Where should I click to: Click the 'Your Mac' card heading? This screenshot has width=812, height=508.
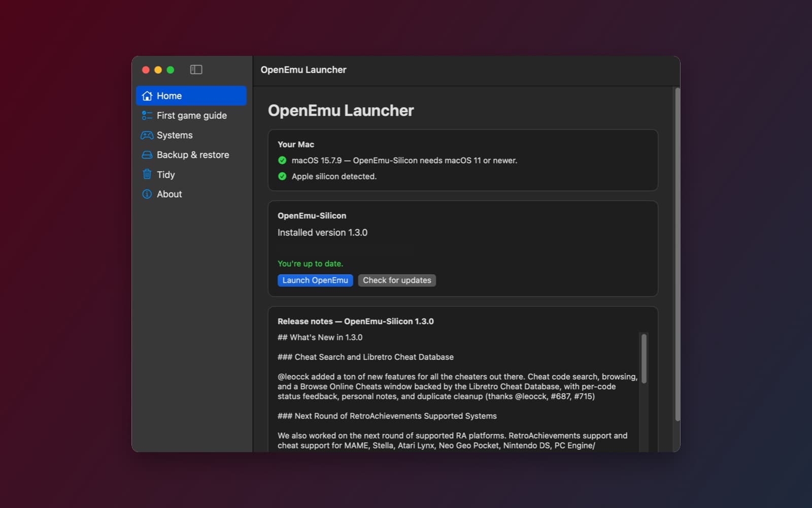tap(296, 144)
